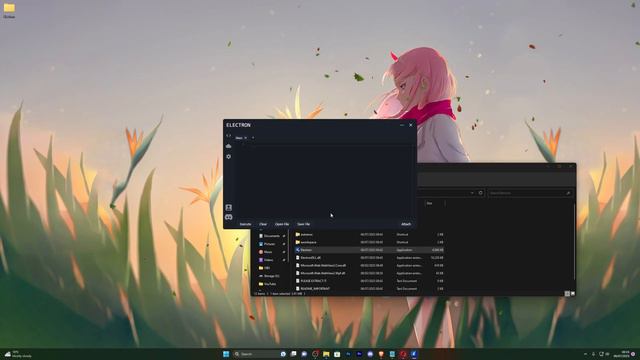Open the settings gear in Electron sidebar

click(x=229, y=157)
